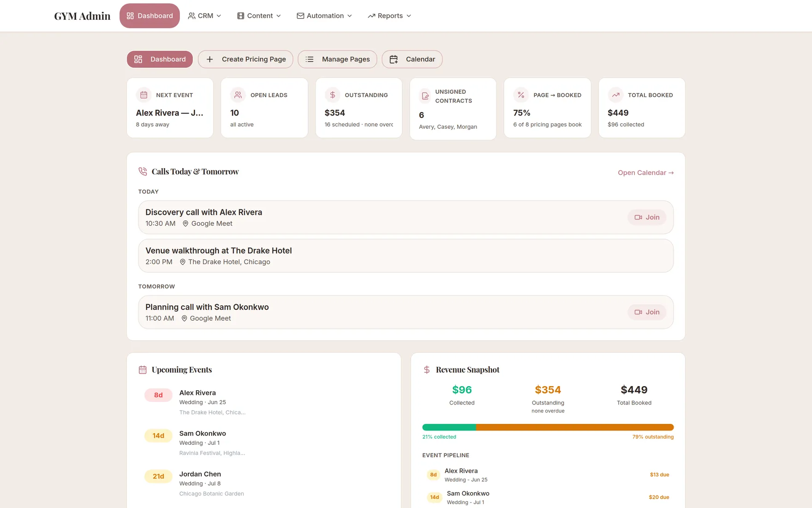Click the trend icon beside Reports
Image resolution: width=812 pixels, height=508 pixels.
click(371, 16)
